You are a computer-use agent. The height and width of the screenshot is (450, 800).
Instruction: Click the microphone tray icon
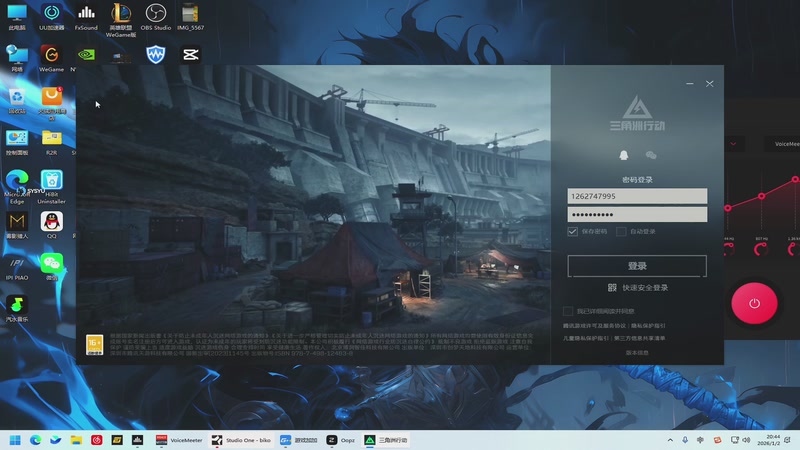(685, 440)
